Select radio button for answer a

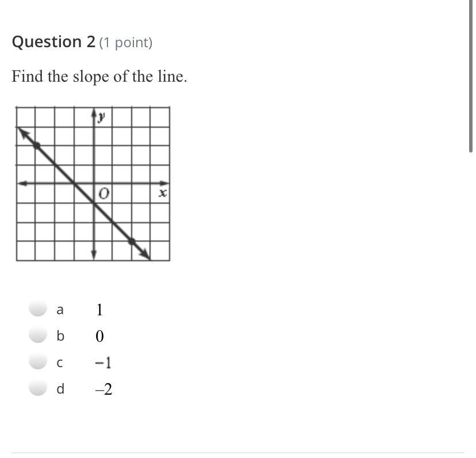click(x=38, y=309)
